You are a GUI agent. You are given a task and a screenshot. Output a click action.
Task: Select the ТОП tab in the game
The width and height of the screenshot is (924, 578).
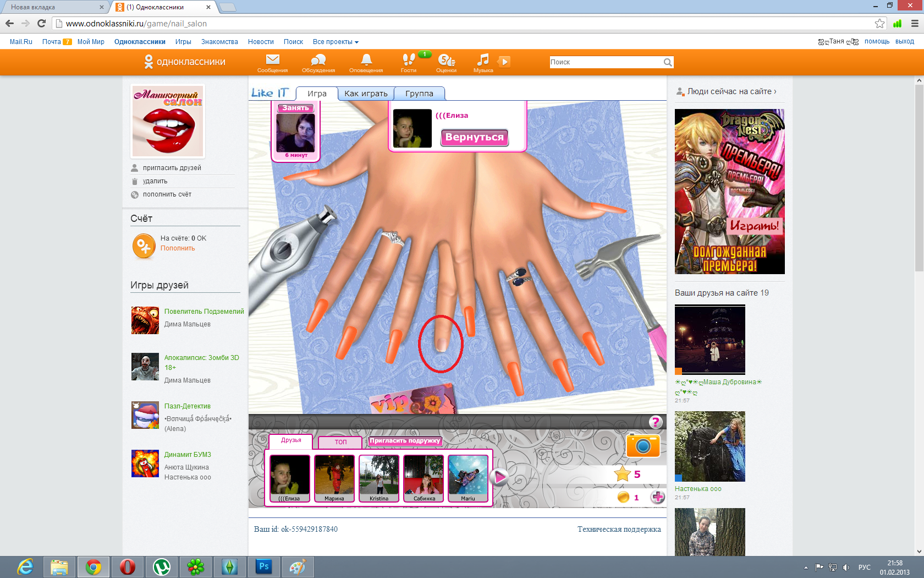tap(340, 442)
